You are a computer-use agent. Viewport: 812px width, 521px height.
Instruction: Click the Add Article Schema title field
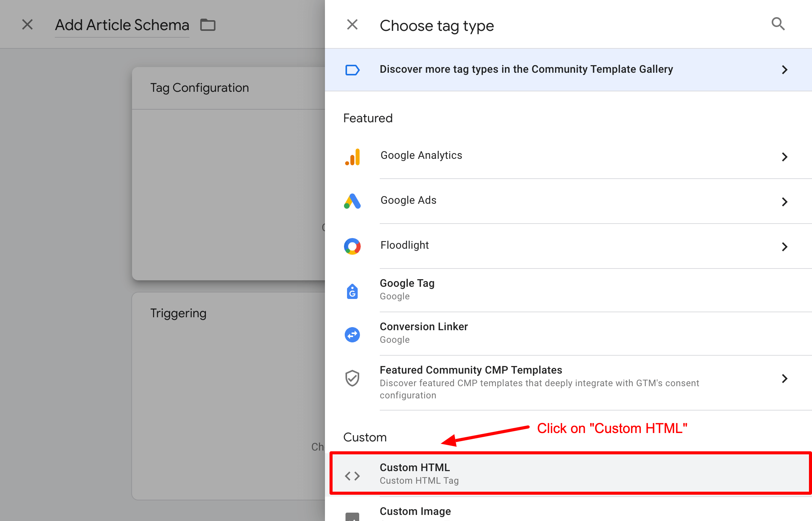coord(122,25)
